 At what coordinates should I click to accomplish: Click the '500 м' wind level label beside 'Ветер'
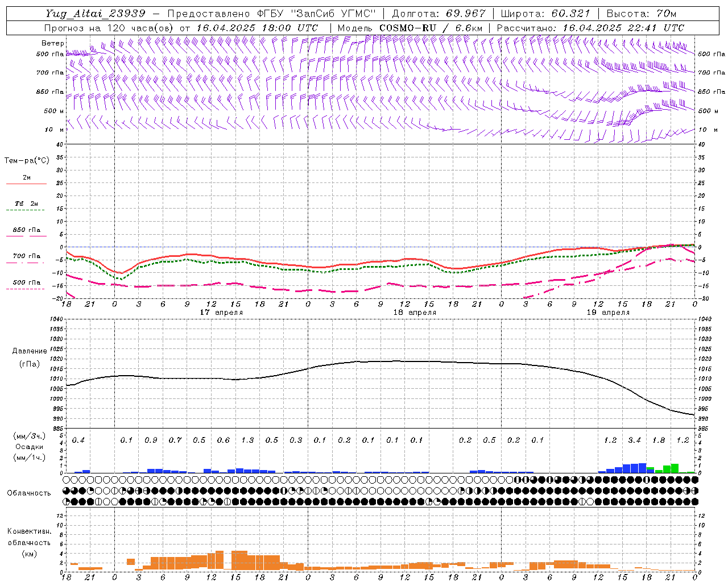point(54,111)
